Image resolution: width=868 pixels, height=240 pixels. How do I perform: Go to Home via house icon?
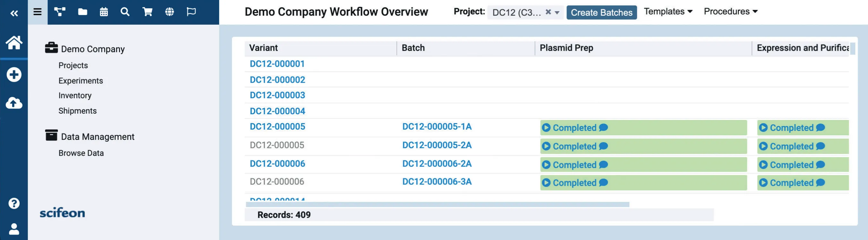click(x=14, y=43)
